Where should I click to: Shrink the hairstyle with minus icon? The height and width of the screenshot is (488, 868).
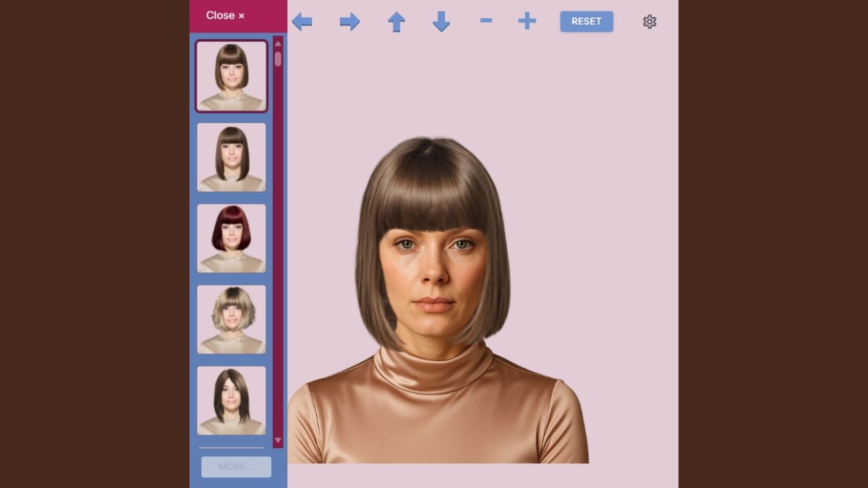(x=486, y=21)
